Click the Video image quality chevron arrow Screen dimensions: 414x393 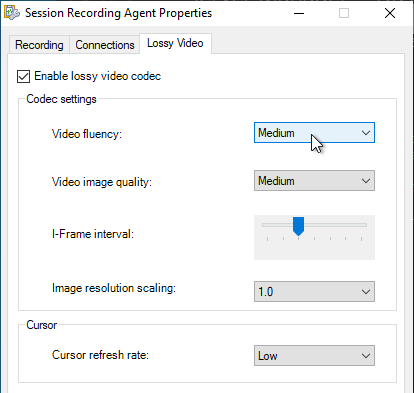tap(366, 181)
